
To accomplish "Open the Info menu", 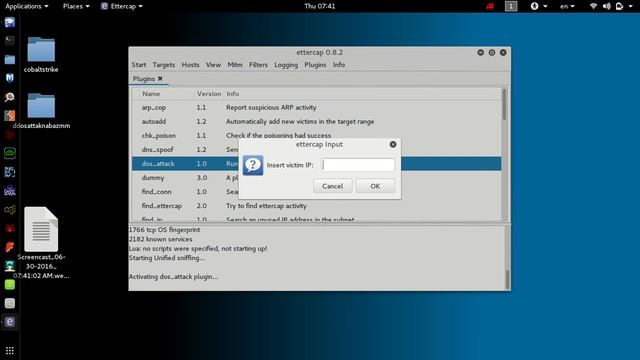I will pos(339,65).
